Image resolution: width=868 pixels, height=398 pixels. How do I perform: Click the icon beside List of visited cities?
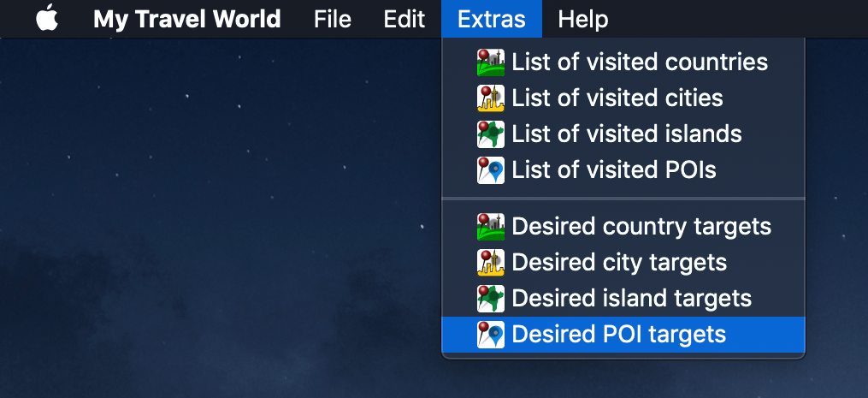pyautogui.click(x=491, y=98)
